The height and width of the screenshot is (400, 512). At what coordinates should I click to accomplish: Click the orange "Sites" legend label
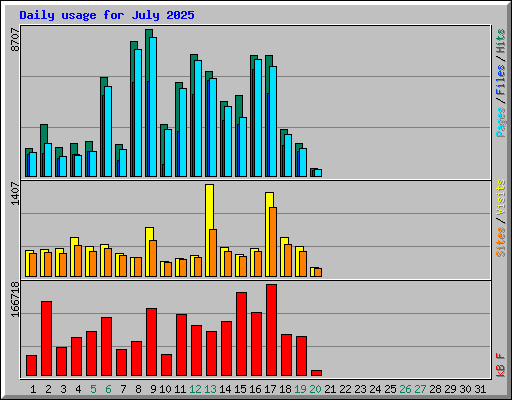coord(501,241)
